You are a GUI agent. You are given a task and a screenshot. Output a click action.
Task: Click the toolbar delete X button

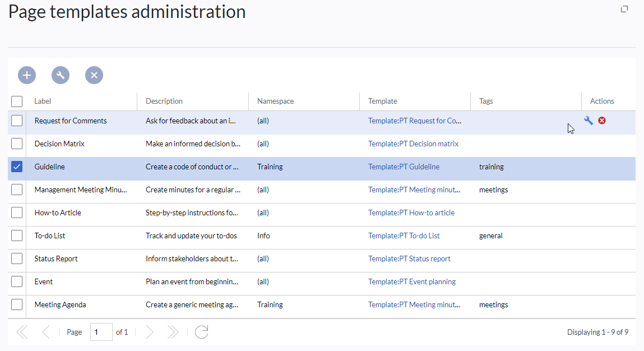(x=94, y=75)
